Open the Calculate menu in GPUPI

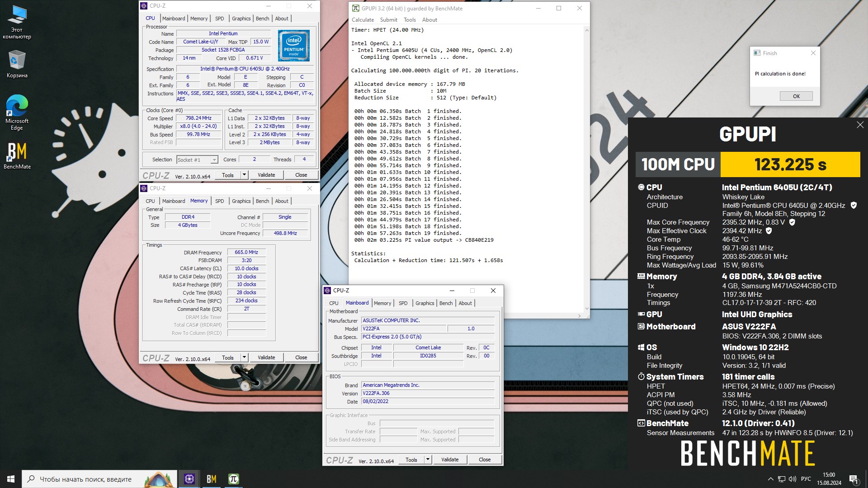pos(363,20)
